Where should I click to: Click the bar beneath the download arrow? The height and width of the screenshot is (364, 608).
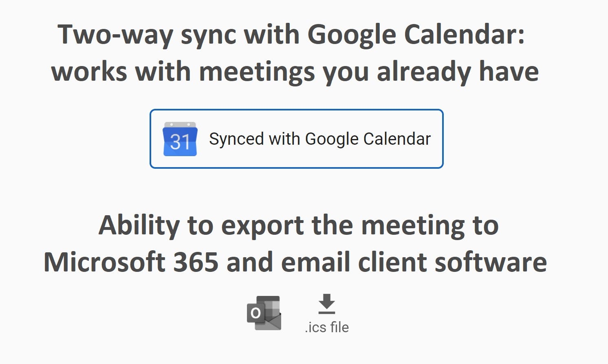point(327,313)
